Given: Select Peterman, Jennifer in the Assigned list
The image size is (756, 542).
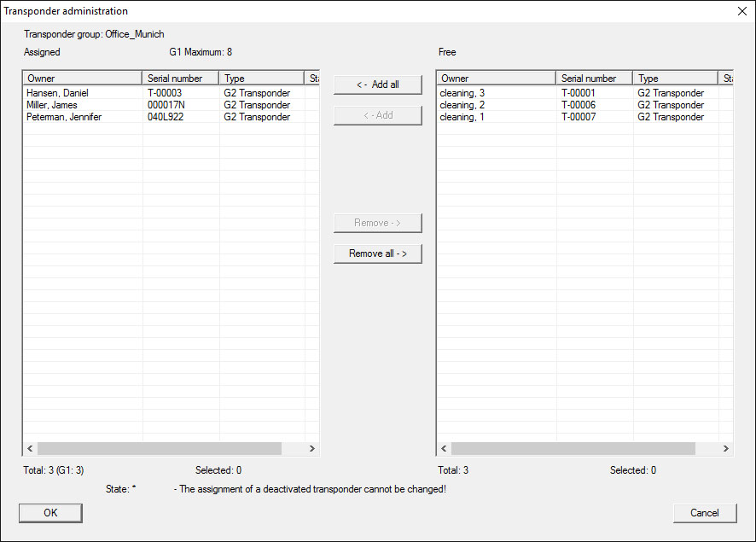Looking at the screenshot, I should pos(64,117).
